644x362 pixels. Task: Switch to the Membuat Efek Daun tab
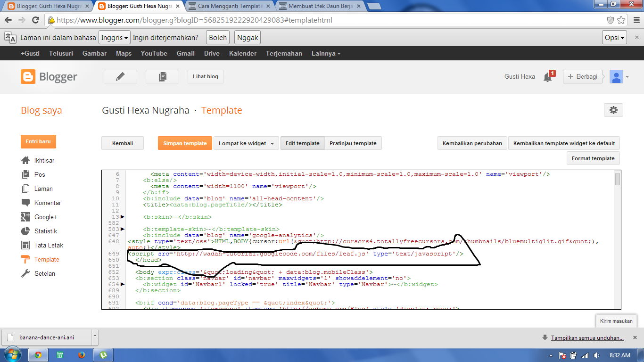[x=319, y=7]
